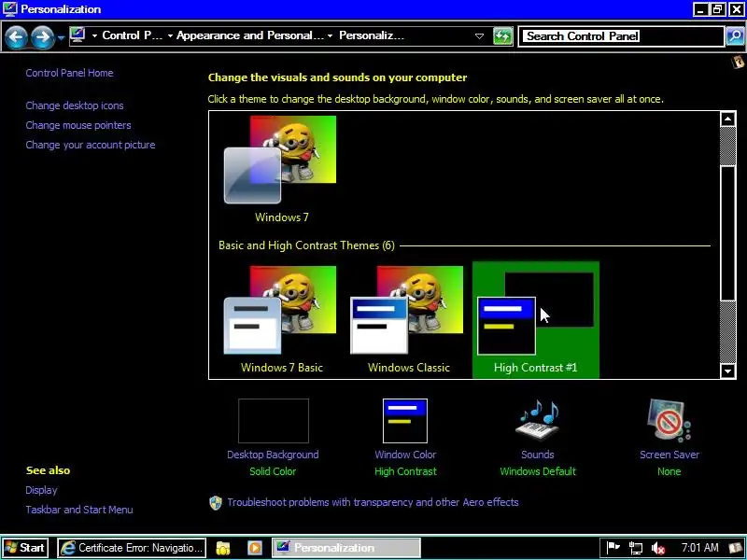Click Solid Color text under Desktop Background

pos(273,471)
